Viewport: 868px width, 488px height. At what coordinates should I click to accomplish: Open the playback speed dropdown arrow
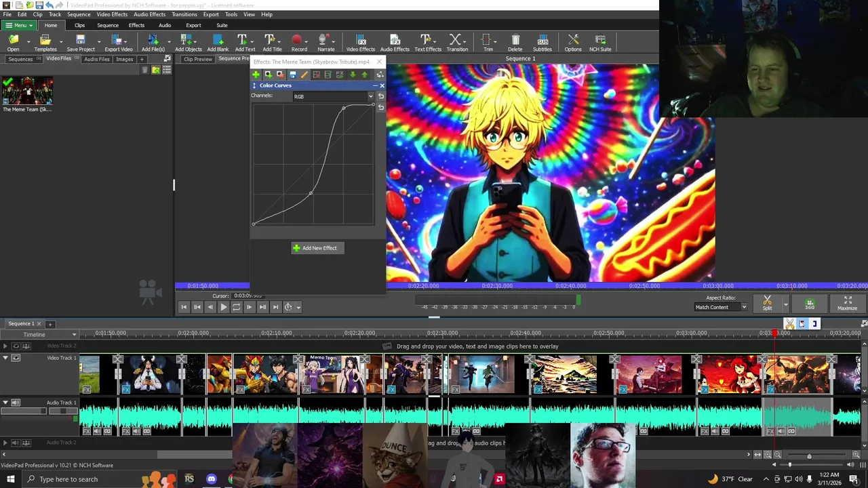point(298,307)
